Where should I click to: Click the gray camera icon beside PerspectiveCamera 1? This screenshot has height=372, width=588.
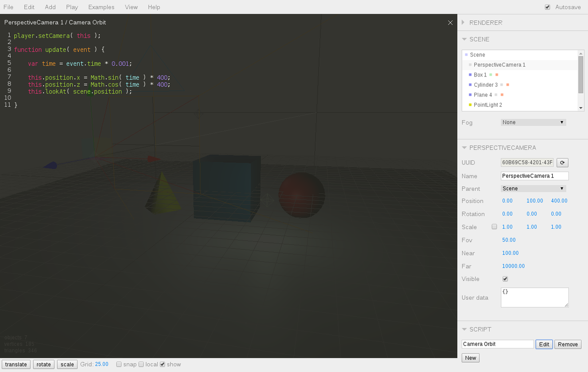pos(470,65)
